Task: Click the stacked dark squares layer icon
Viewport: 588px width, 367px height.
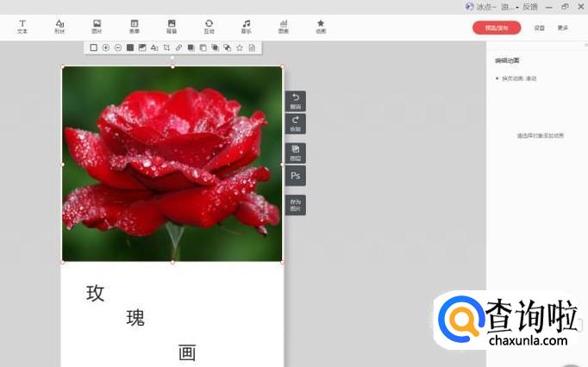Action: point(215,47)
